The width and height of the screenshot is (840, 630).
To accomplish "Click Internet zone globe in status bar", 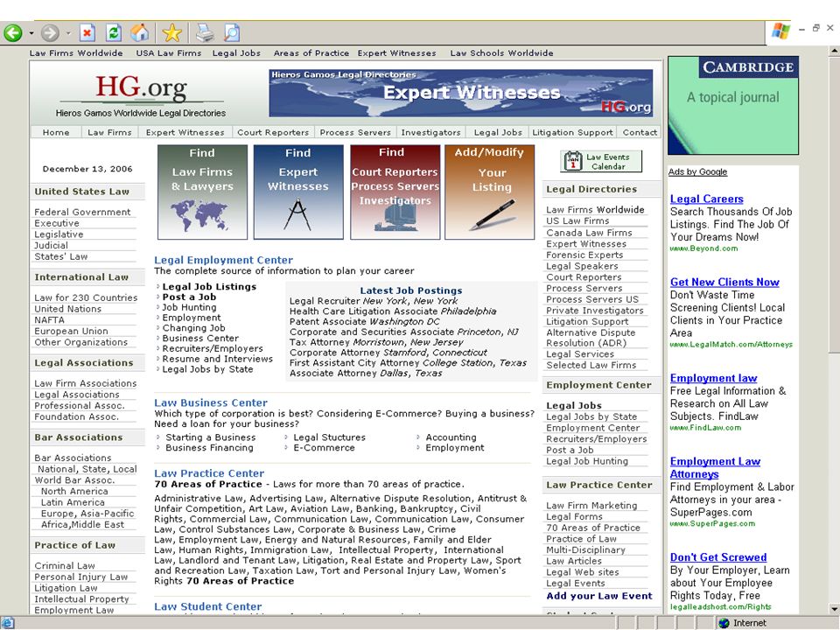I will 724,623.
